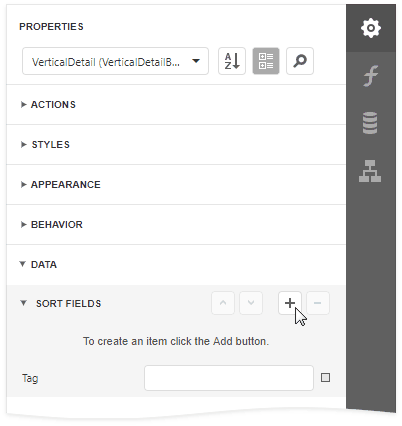Switch to categorized properties view
The height and width of the screenshot is (426, 402).
pos(266,61)
